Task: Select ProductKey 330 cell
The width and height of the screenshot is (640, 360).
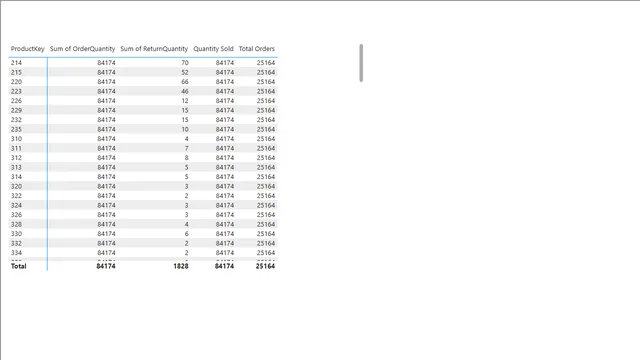Action: [16, 234]
